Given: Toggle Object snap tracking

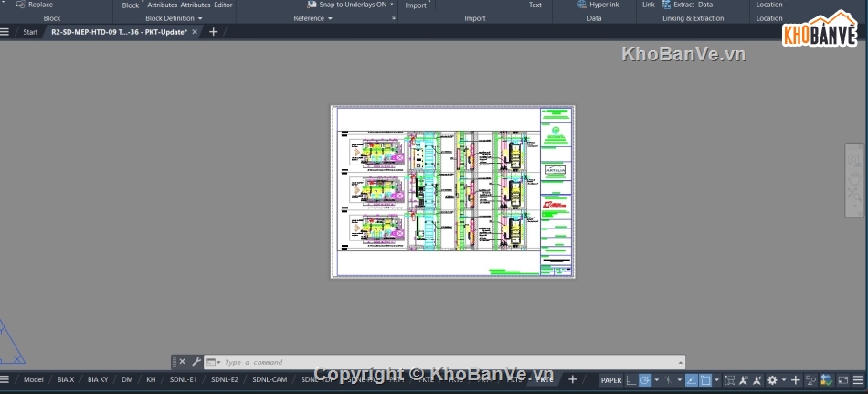Looking at the screenshot, I should point(692,380).
